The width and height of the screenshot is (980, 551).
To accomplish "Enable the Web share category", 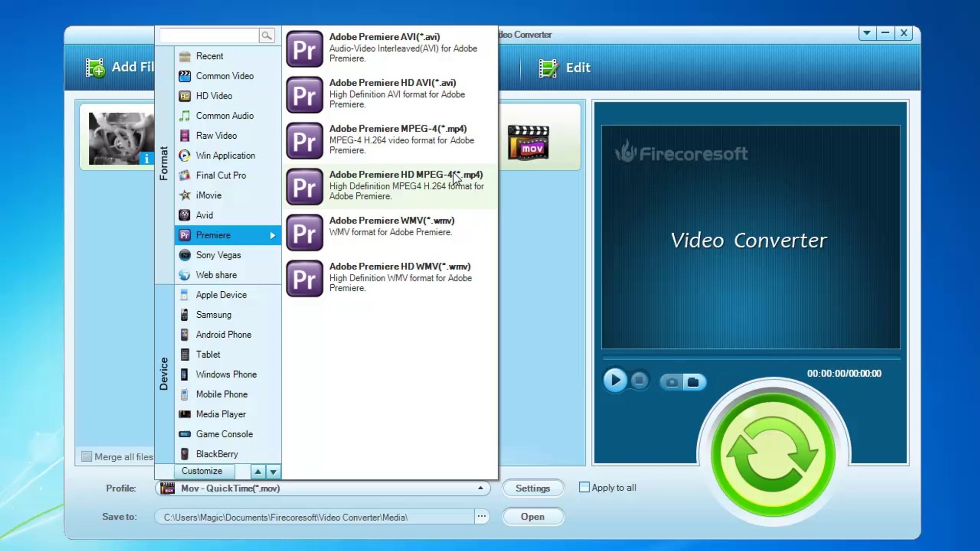I will pyautogui.click(x=215, y=274).
